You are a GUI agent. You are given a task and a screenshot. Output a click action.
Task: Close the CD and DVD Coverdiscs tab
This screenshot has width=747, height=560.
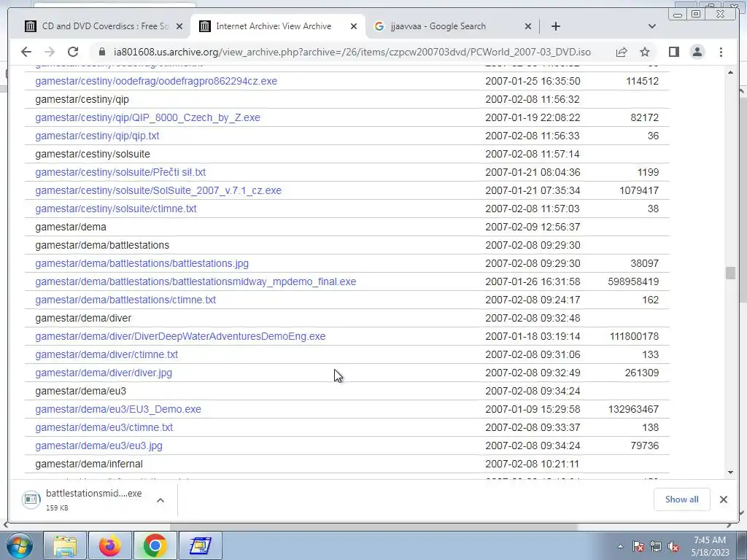[x=179, y=26]
